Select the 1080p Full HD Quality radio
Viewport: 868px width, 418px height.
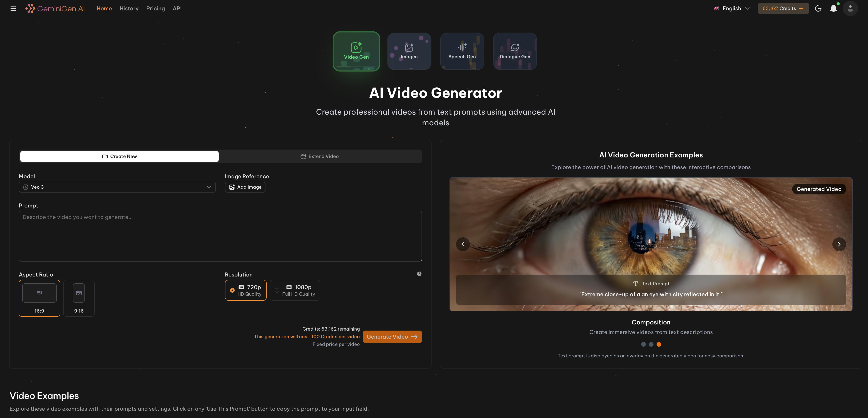click(x=295, y=290)
